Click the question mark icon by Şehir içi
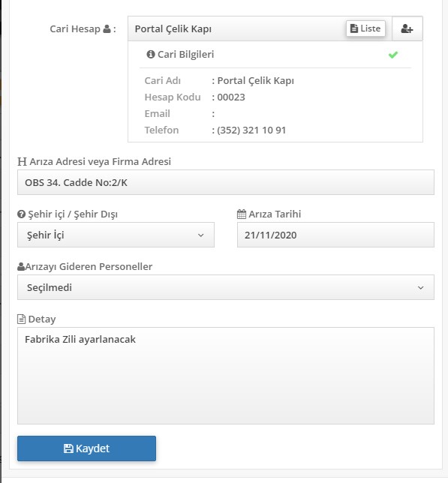Viewport: 448px width, 483px height. pos(21,214)
